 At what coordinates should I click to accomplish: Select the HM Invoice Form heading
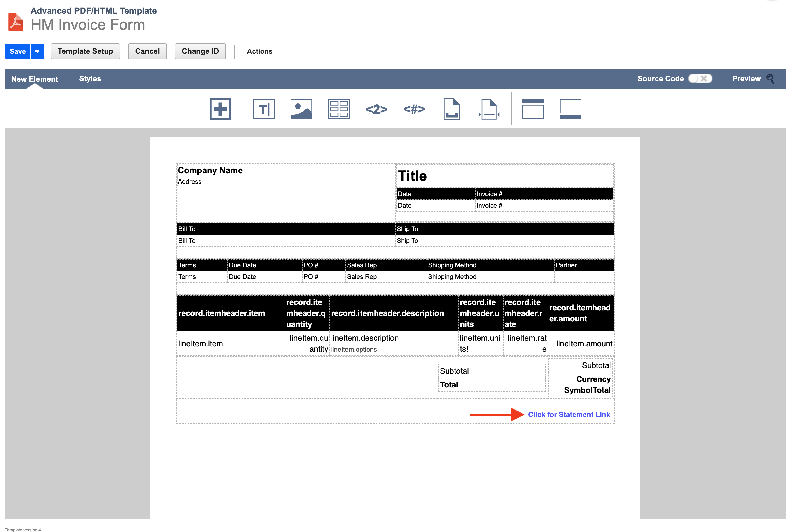click(88, 25)
